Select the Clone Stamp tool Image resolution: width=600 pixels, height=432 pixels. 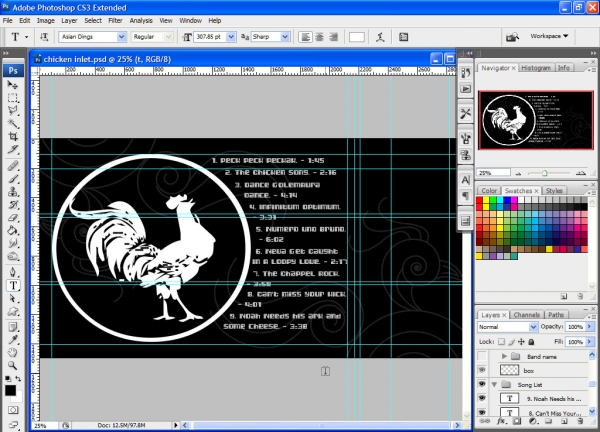[13, 191]
